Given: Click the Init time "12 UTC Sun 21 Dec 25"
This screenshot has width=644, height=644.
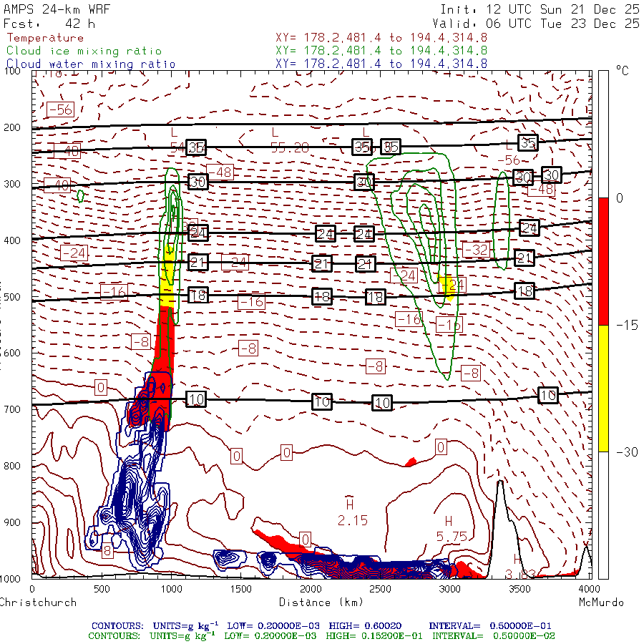Looking at the screenshot, I should pos(562,9).
